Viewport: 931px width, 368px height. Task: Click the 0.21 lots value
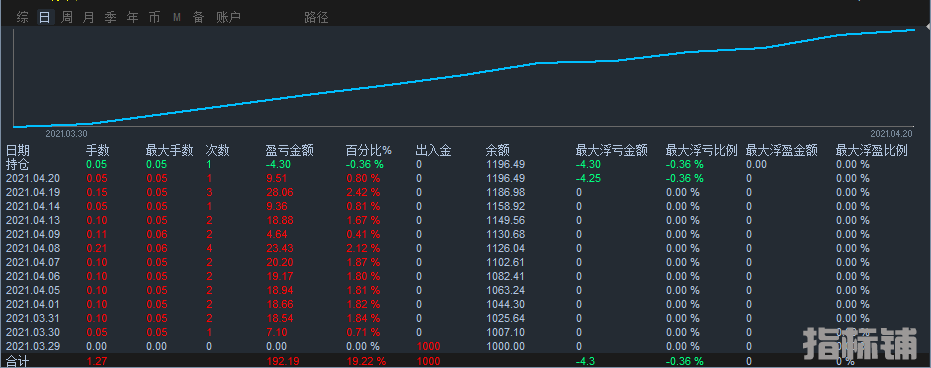(x=97, y=248)
